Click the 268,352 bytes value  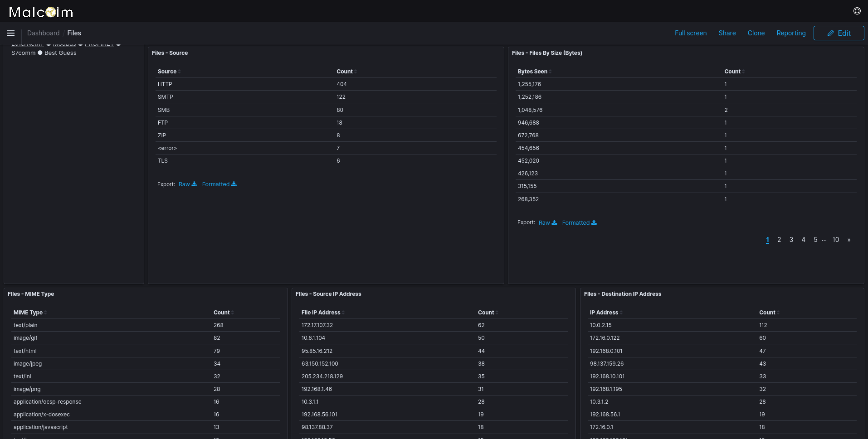(528, 199)
